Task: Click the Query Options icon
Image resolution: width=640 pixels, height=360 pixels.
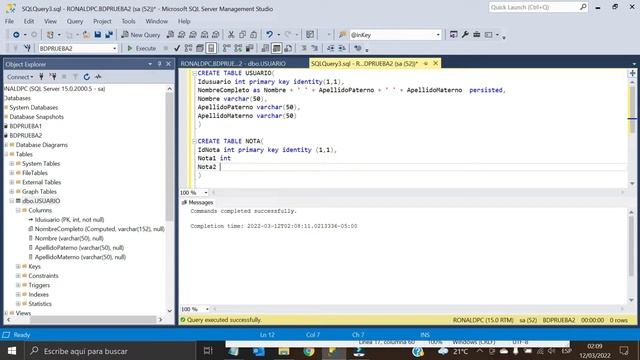Action: (x=200, y=48)
